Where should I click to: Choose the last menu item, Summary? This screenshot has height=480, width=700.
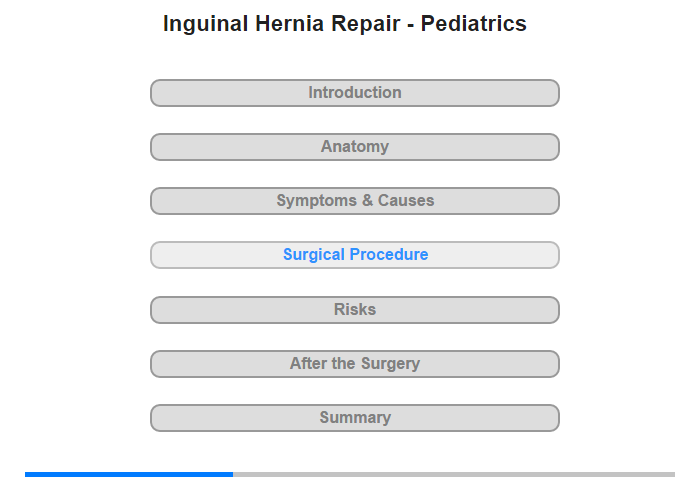click(x=354, y=418)
